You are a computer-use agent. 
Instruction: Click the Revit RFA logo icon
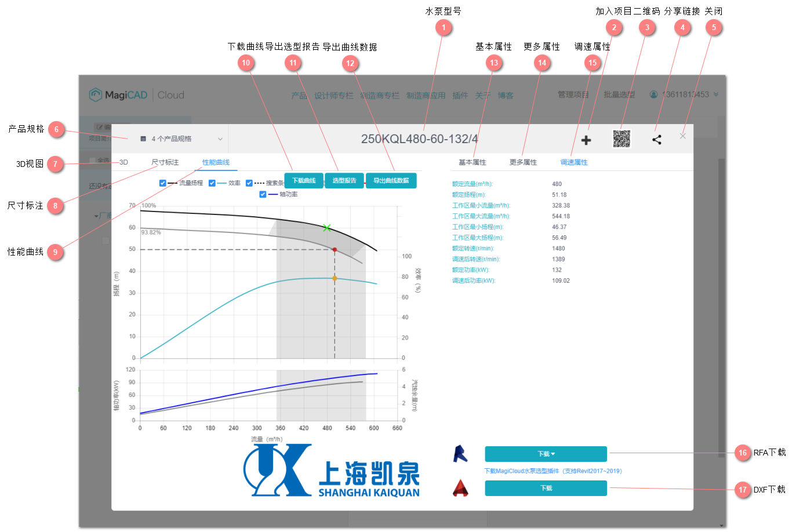[460, 454]
